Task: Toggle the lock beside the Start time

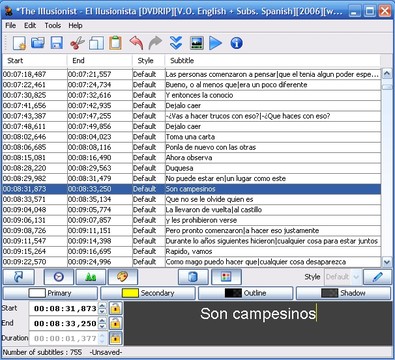Action: [x=115, y=308]
